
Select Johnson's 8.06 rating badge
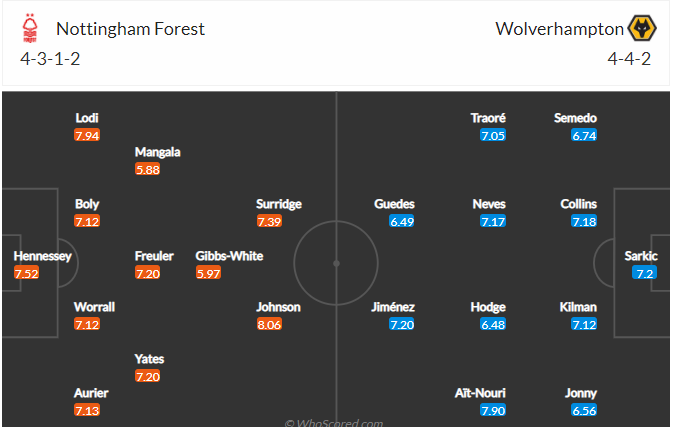[270, 324]
